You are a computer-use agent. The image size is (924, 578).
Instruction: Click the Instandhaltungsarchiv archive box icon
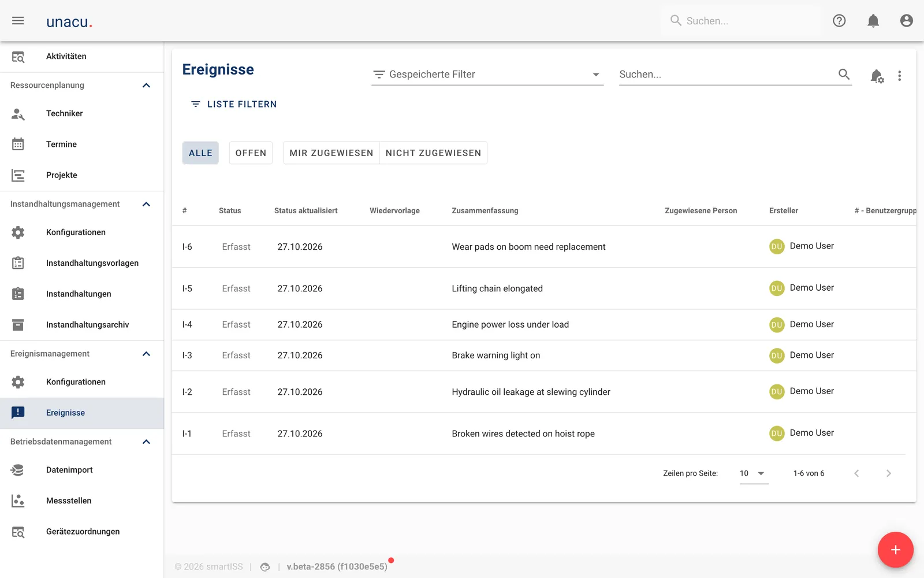[18, 325]
